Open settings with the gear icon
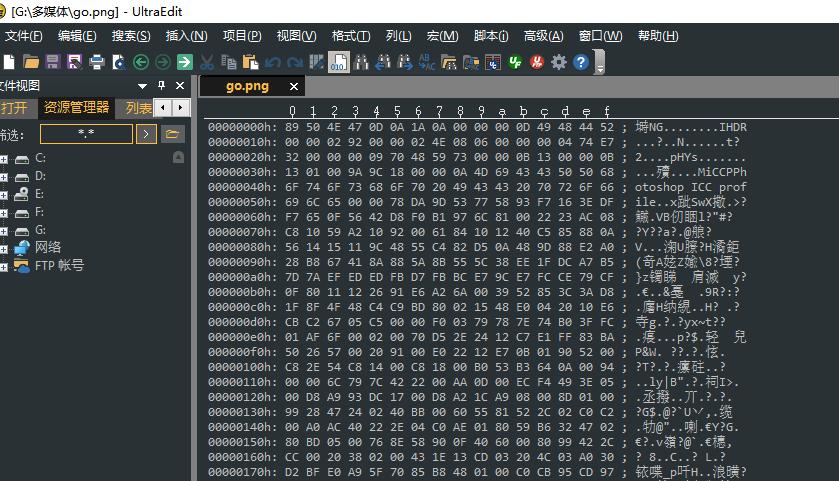The image size is (839, 481). point(559,62)
